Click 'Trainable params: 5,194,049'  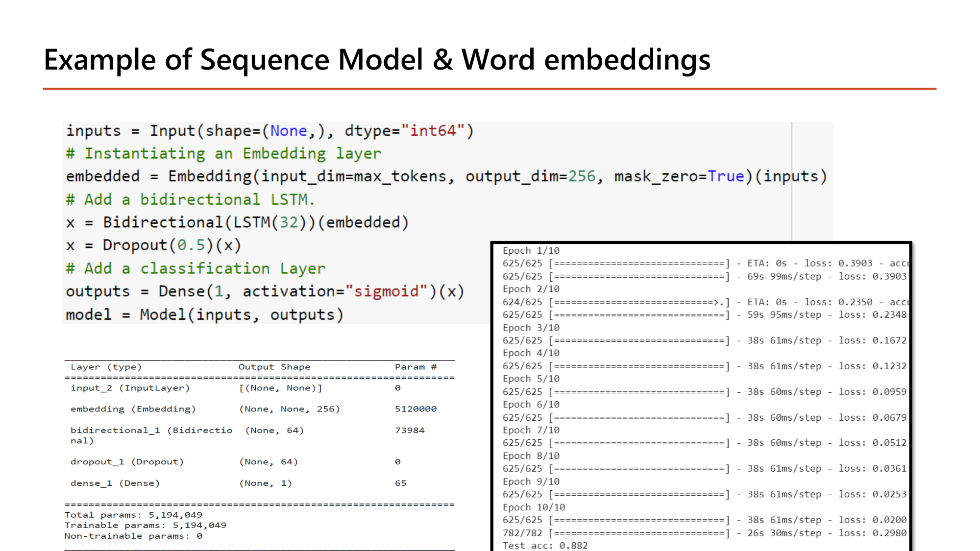click(x=146, y=525)
